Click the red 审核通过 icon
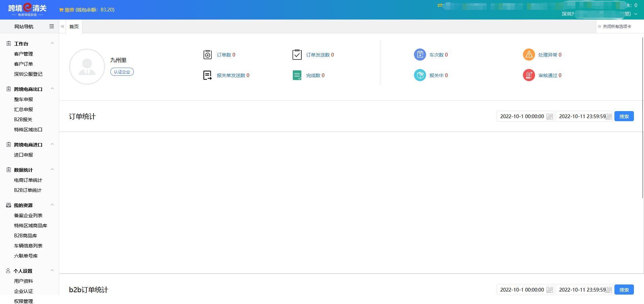This screenshot has height=304, width=644. click(x=529, y=75)
